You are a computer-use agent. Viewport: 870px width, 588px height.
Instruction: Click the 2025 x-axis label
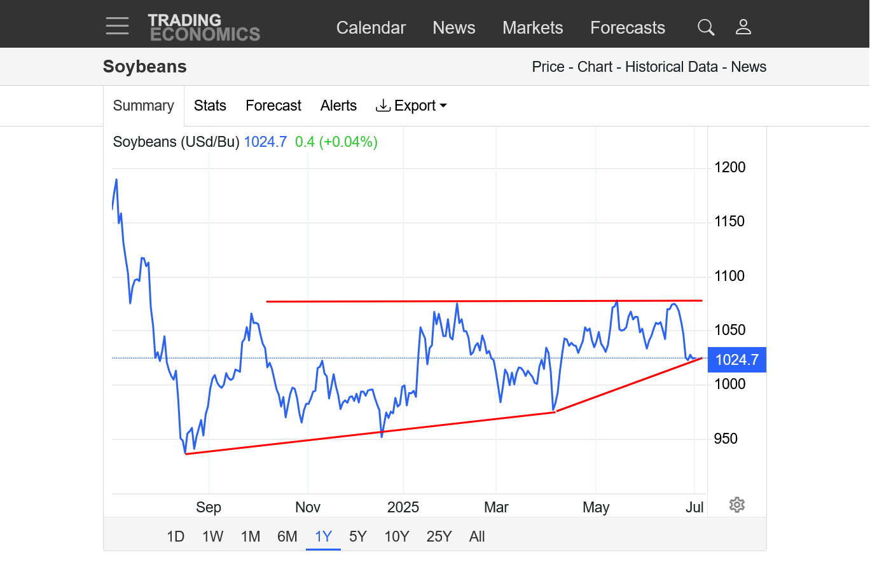click(x=403, y=507)
